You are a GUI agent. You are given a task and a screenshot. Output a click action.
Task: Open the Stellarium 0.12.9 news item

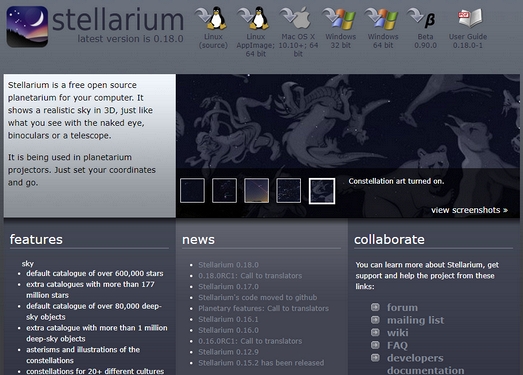tap(228, 352)
